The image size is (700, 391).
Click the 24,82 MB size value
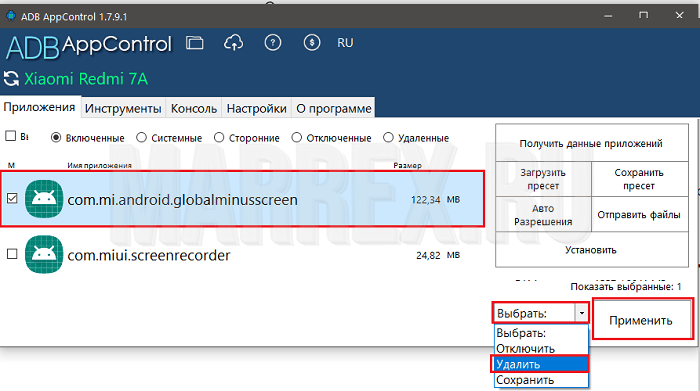click(438, 255)
